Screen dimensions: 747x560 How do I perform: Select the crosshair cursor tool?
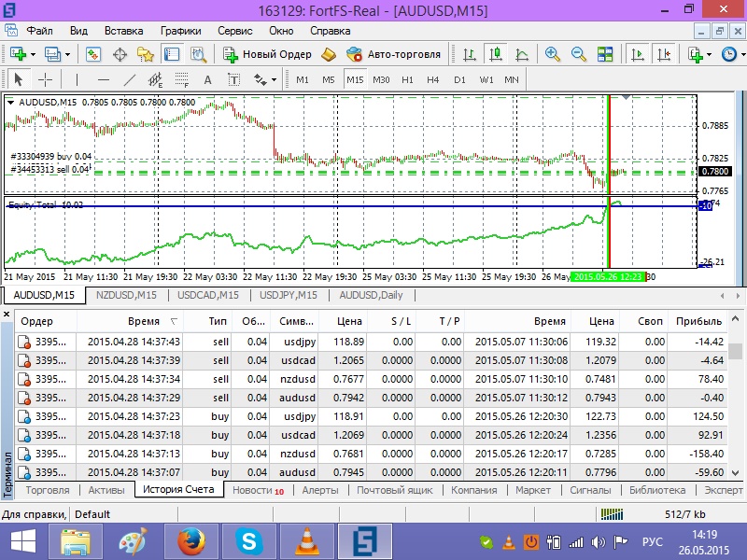click(45, 79)
